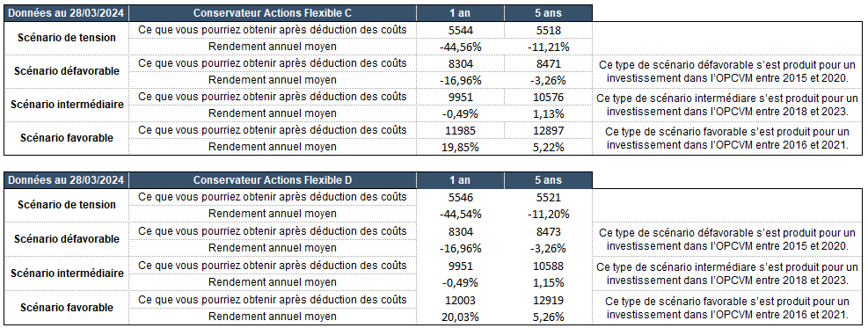Select the Scénario défavorable label in Flexible C
This screenshot has height=328, width=868.
[67, 71]
